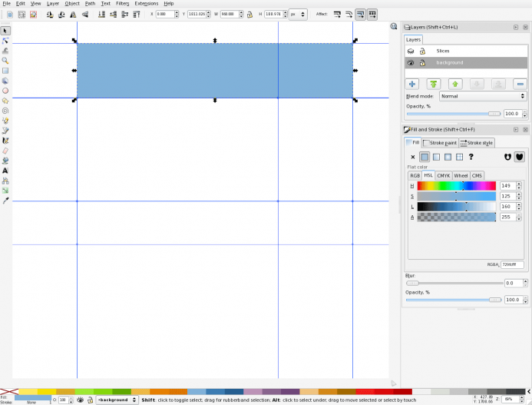Select the Eraser tool
This screenshot has height=405, width=532.
tap(5, 151)
